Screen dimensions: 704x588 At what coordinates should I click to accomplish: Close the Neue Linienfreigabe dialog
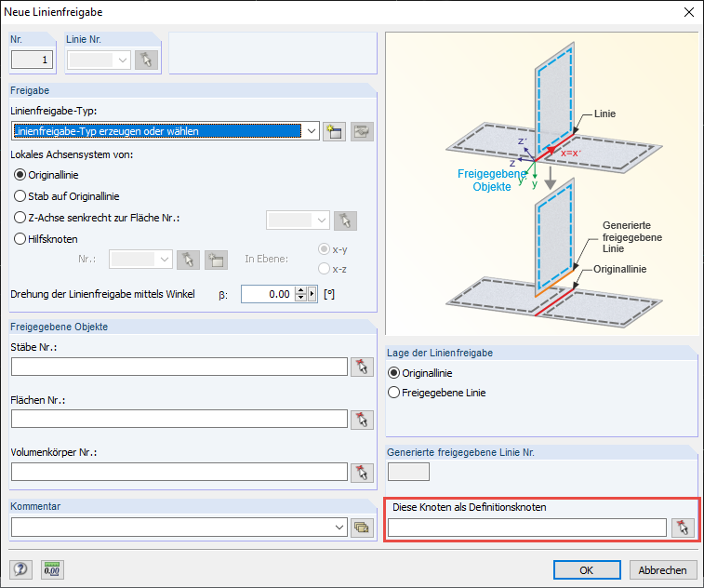(689, 12)
